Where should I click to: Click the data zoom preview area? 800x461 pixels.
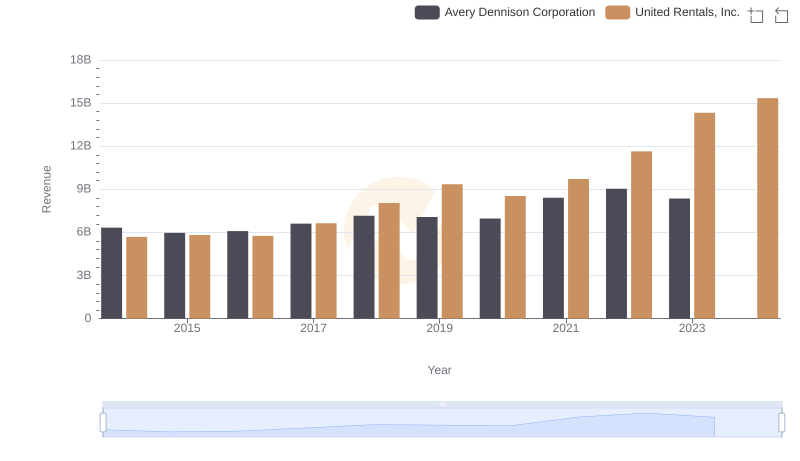(x=442, y=423)
